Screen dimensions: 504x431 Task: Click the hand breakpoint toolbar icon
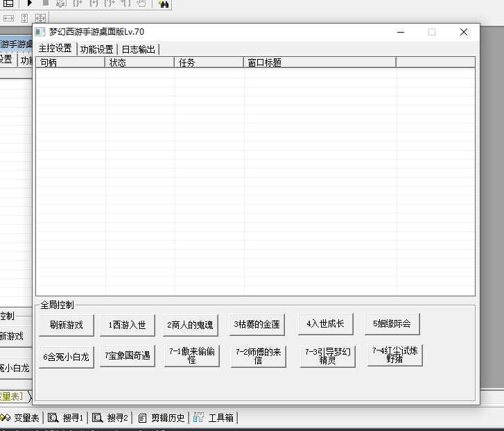tap(141, 3)
